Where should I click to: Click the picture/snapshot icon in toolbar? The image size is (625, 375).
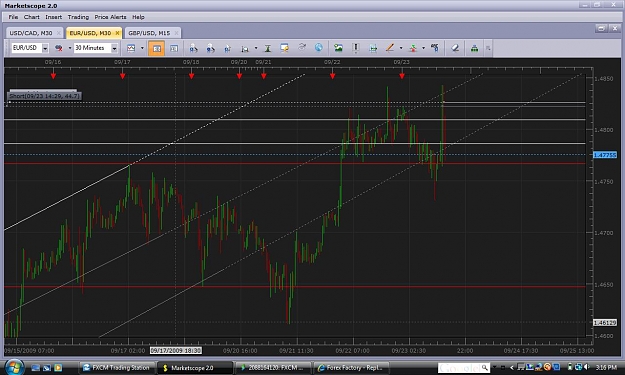[x=338, y=48]
